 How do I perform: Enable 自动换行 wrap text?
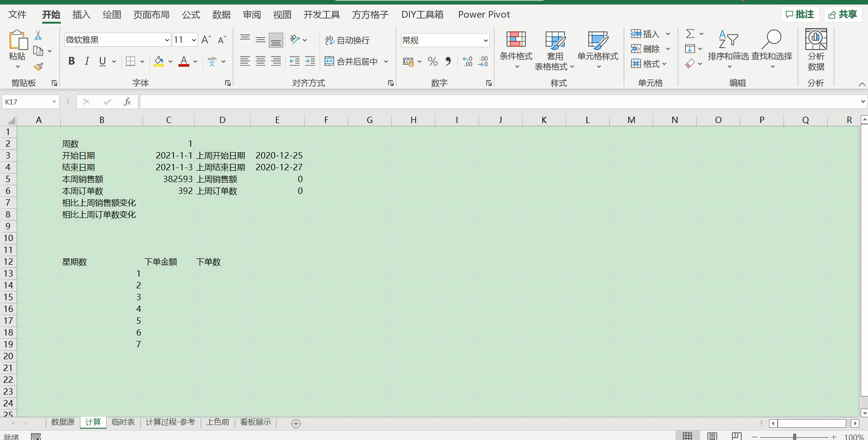[347, 40]
